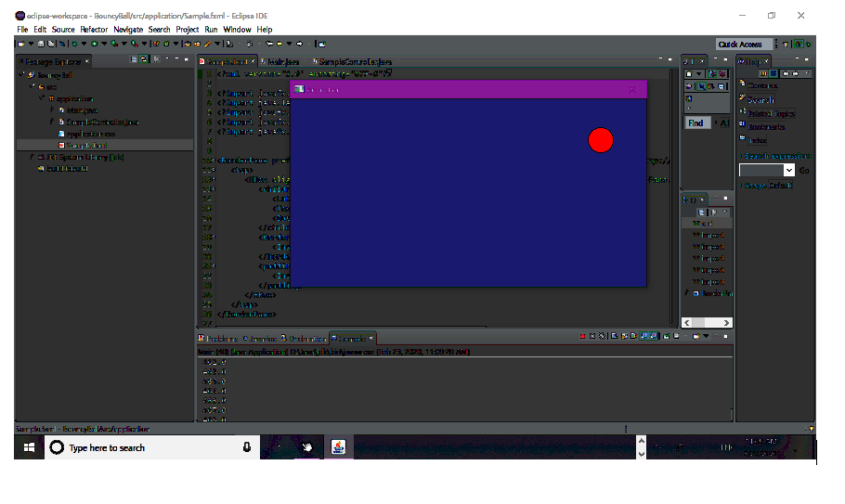
Task: Click the Outline horizontal scrollbar right arrow
Action: (x=726, y=323)
